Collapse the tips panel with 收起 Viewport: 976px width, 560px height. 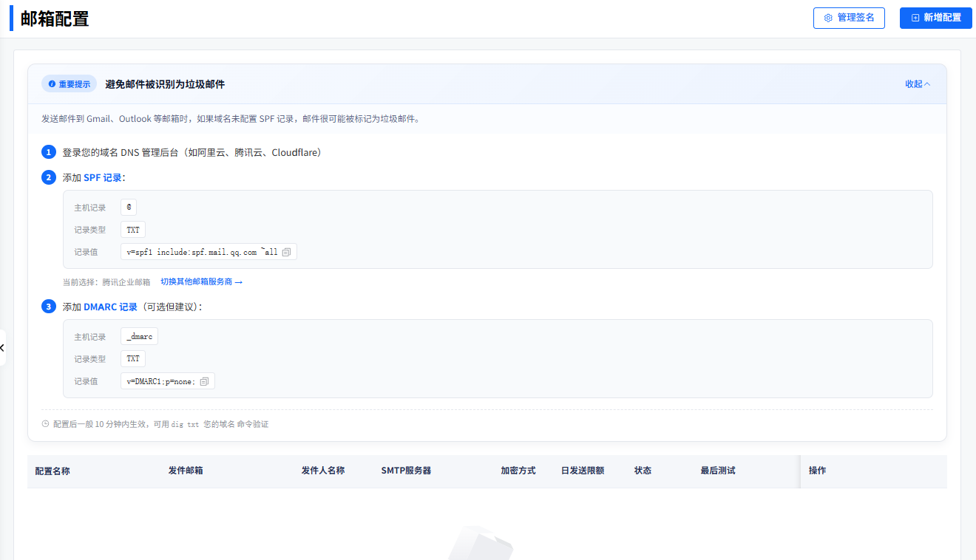(x=918, y=84)
